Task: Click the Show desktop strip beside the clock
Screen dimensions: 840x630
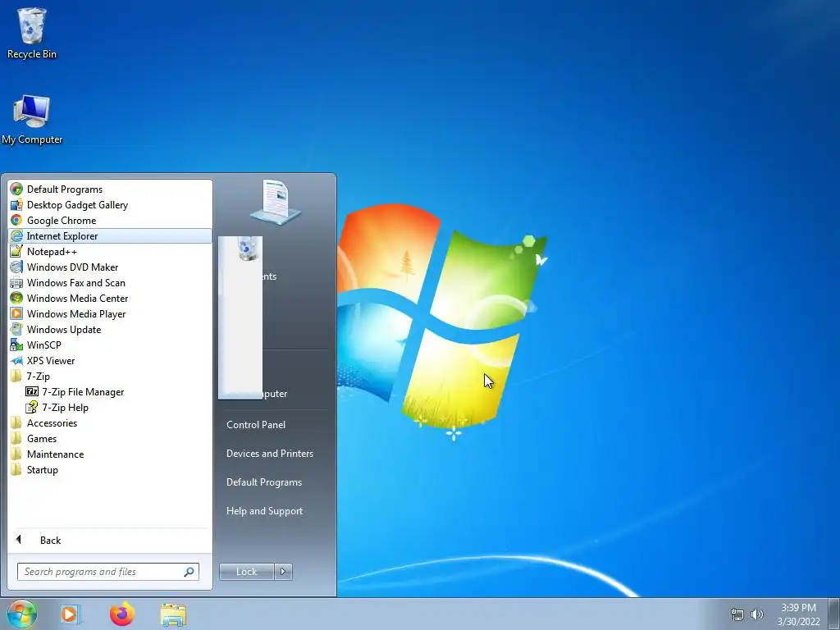Action: point(834,614)
